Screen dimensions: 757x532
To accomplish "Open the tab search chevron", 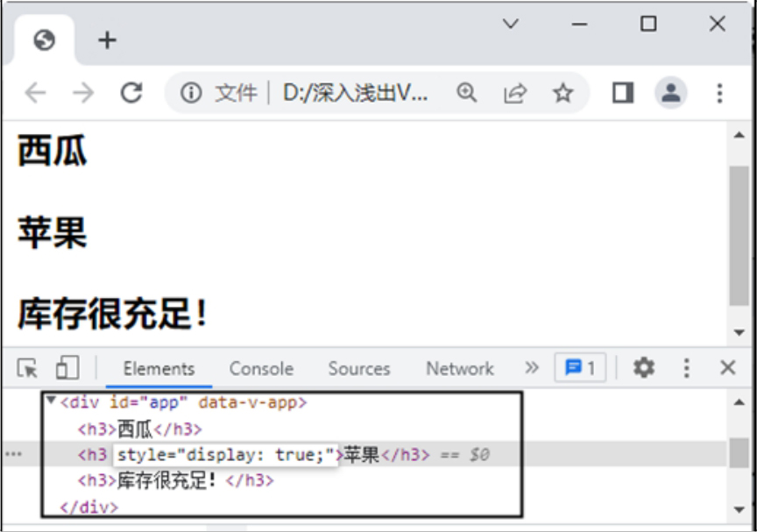I will [x=510, y=24].
